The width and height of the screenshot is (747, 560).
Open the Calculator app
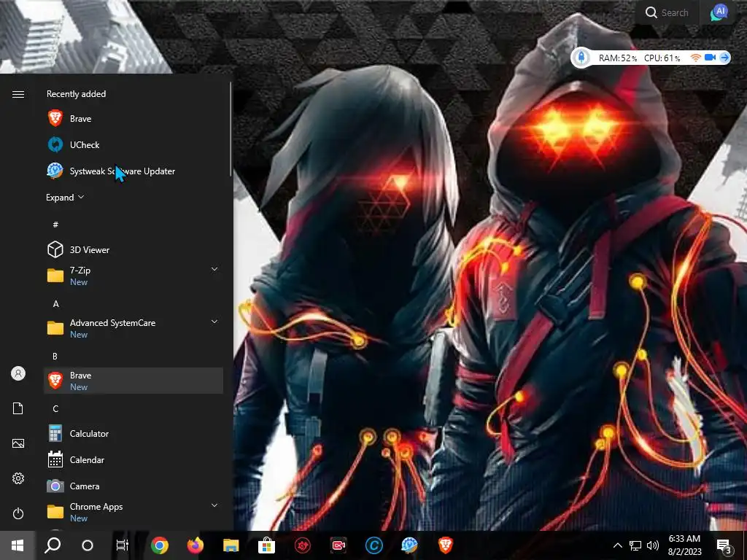coord(133,433)
